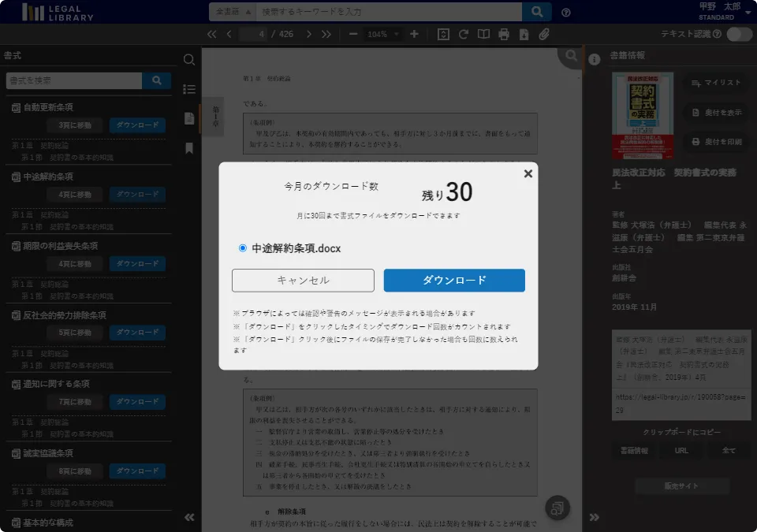Click the paperclip attachment icon
757x532 pixels.
coord(544,34)
